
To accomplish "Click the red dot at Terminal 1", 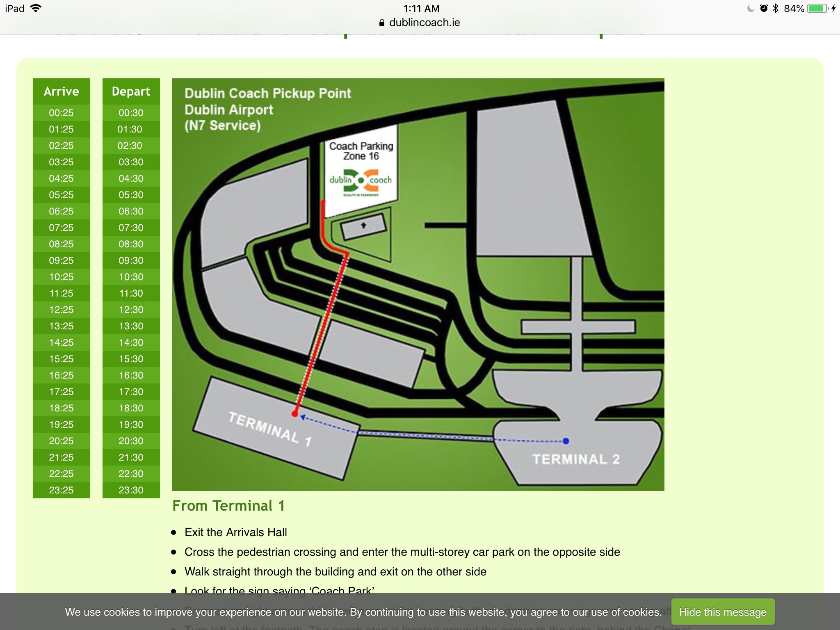I will click(x=294, y=414).
